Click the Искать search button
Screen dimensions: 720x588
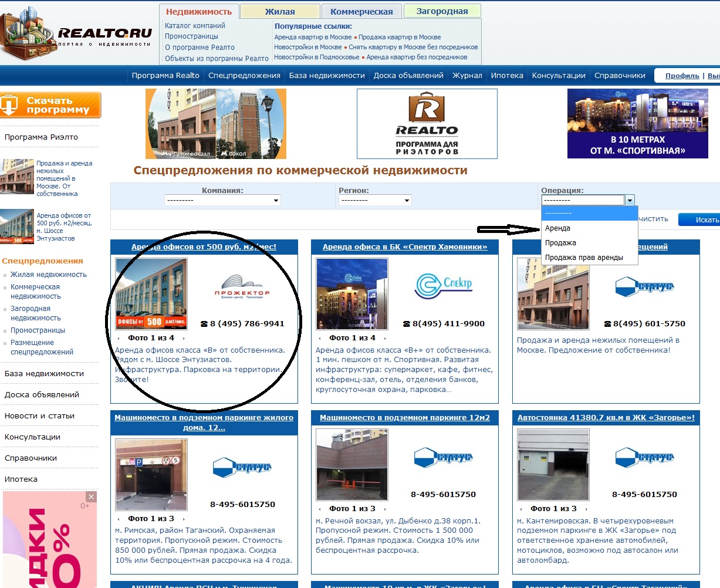(x=699, y=219)
